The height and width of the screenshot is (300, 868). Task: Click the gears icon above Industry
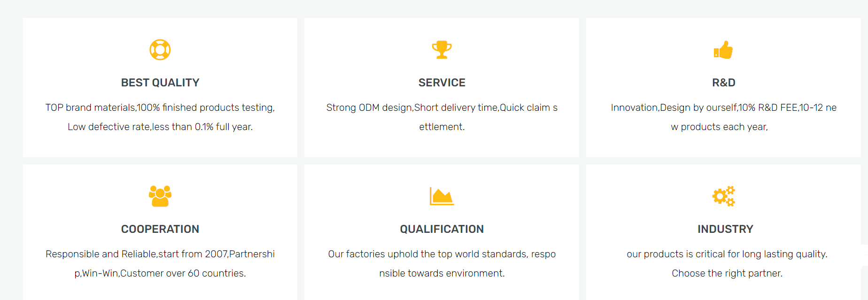click(723, 196)
